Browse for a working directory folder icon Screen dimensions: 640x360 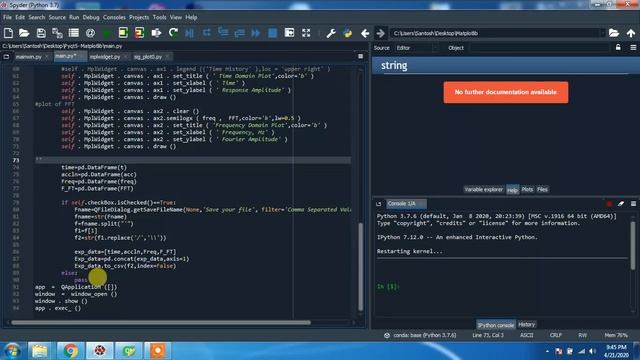click(x=614, y=33)
